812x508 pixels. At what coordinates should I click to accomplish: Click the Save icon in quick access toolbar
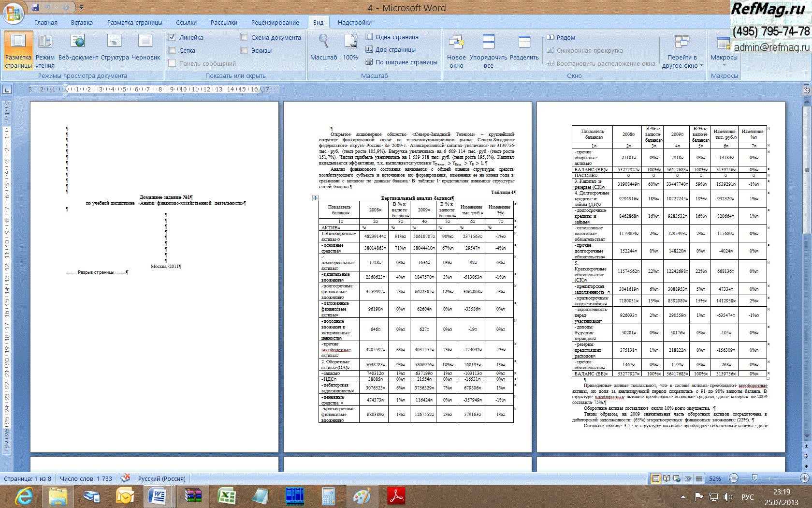click(35, 7)
